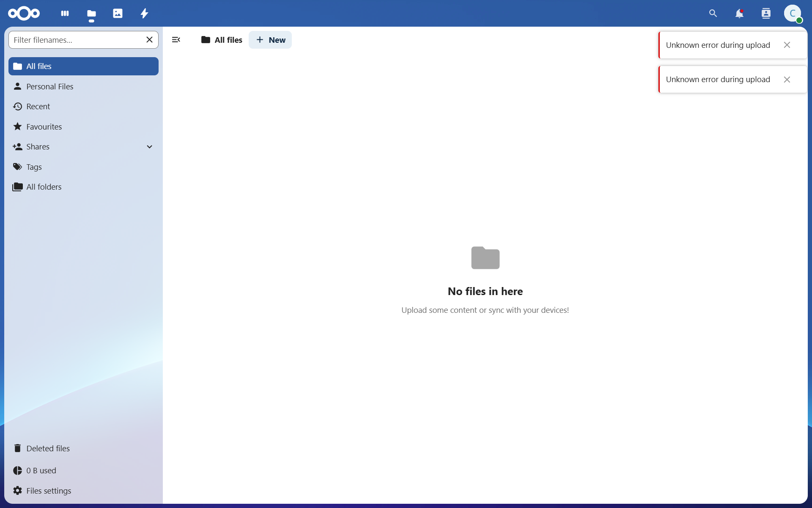
Task: Open the Dashboard app icon
Action: pyautogui.click(x=65, y=14)
